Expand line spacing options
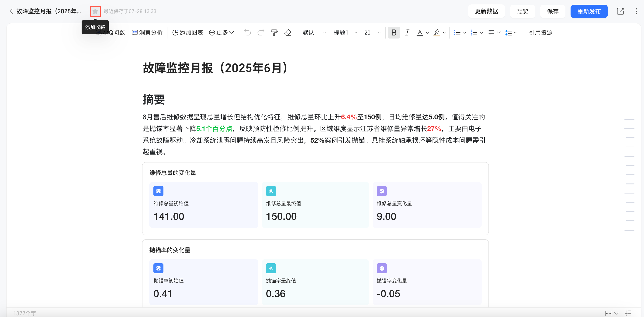Screen dimensions: 644x317 pyautogui.click(x=515, y=32)
